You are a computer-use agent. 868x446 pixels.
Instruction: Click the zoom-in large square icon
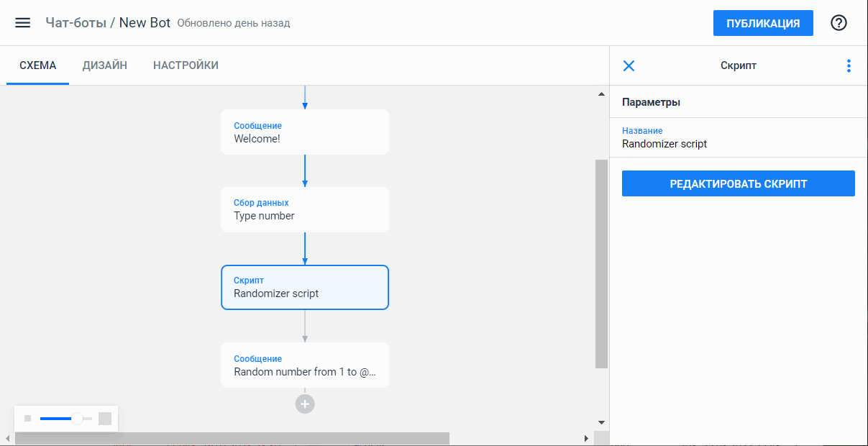(x=105, y=419)
